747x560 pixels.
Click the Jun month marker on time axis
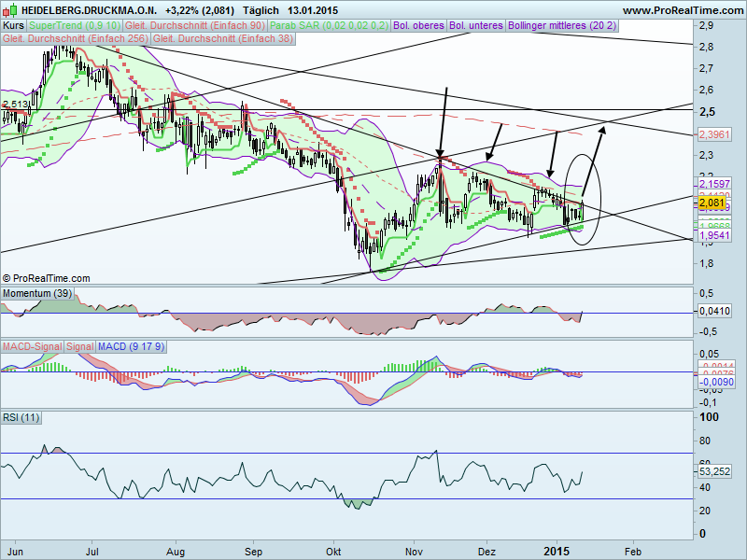(x=15, y=552)
